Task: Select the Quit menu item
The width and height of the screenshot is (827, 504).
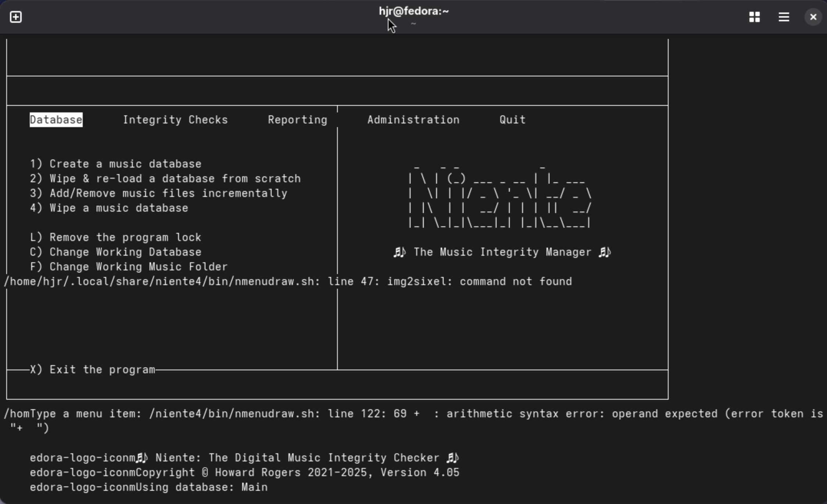Action: click(512, 120)
